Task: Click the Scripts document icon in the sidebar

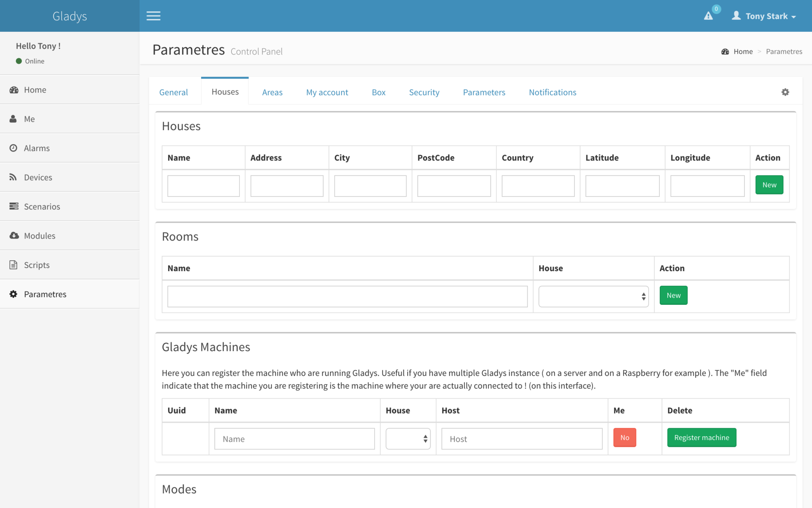Action: point(13,265)
